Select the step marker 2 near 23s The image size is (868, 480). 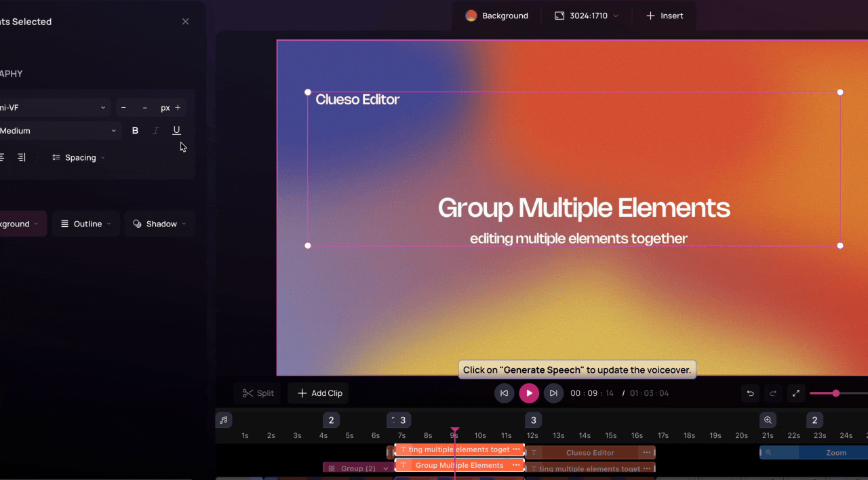click(x=815, y=420)
